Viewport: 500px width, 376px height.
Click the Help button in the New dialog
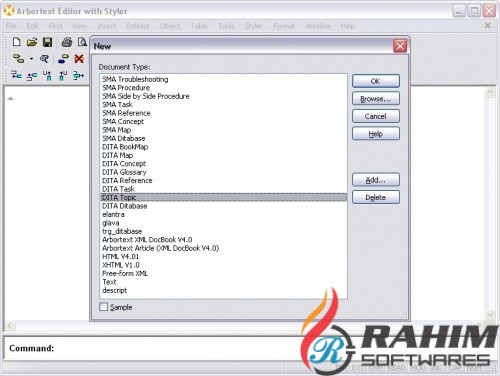[376, 134]
